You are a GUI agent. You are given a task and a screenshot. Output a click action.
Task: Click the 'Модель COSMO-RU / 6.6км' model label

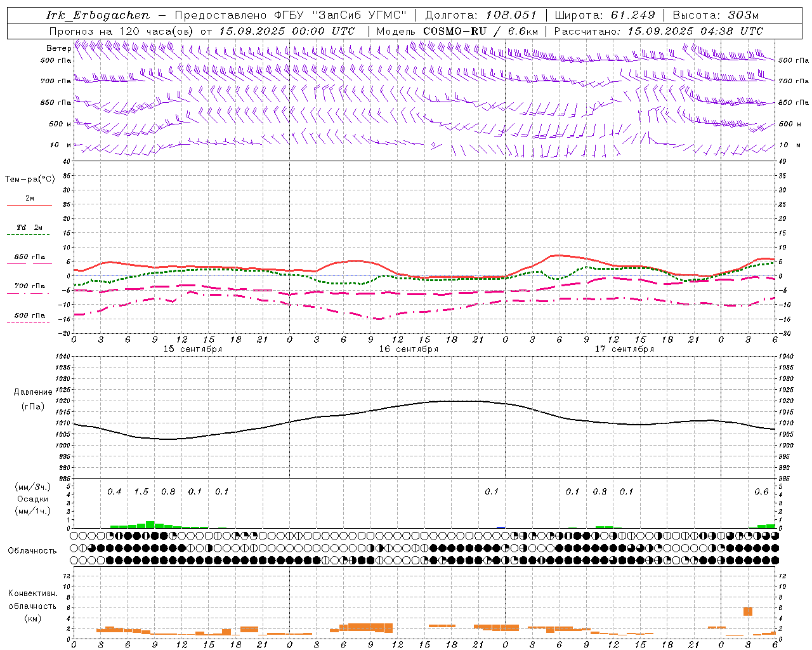457,31
